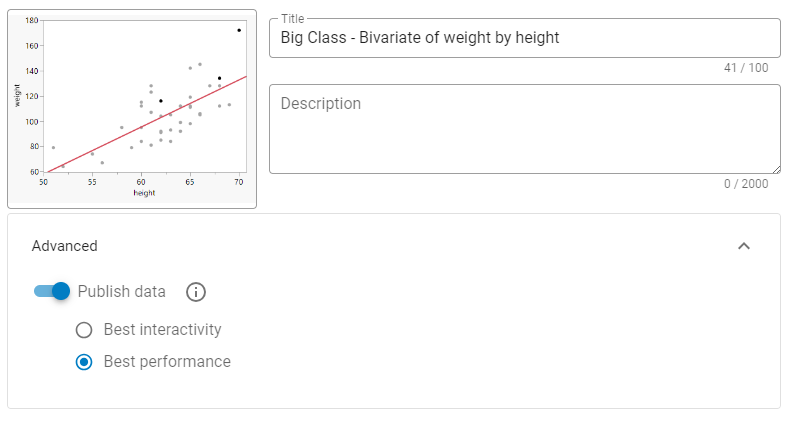This screenshot has height=421, width=791.
Task: Click the height axis label in thumbnail
Action: point(144,193)
